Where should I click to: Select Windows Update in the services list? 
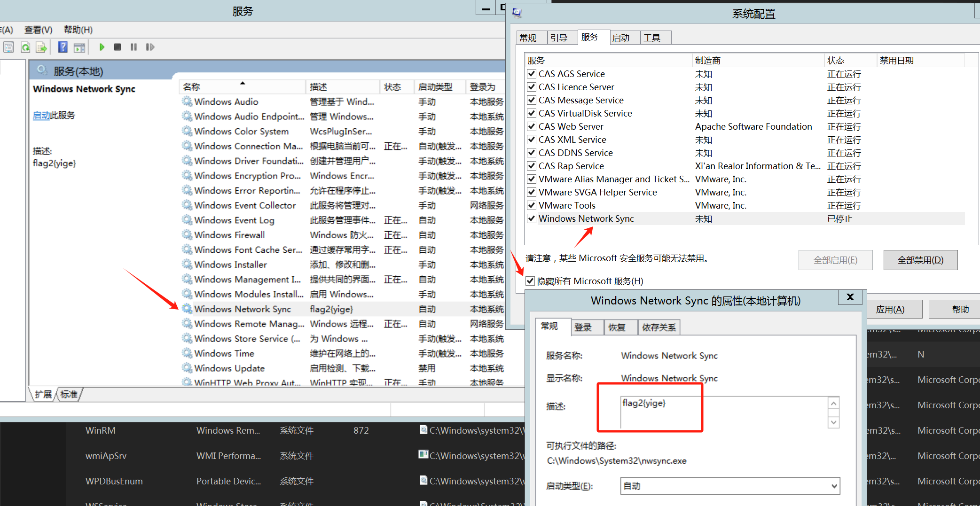[x=229, y=368]
